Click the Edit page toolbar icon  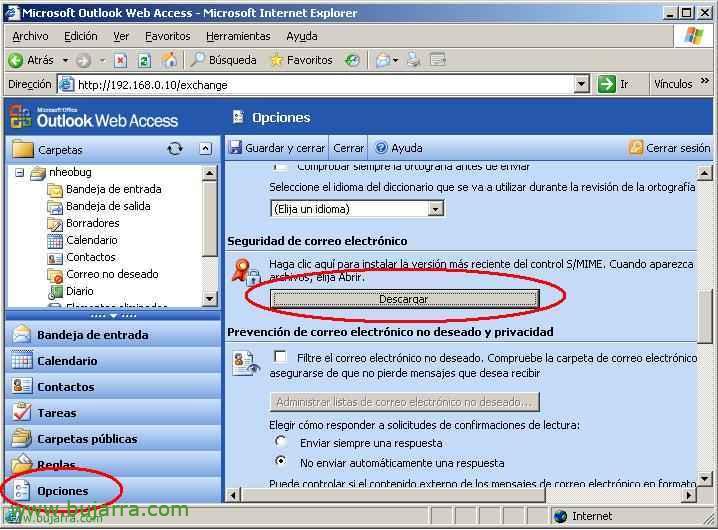438,60
